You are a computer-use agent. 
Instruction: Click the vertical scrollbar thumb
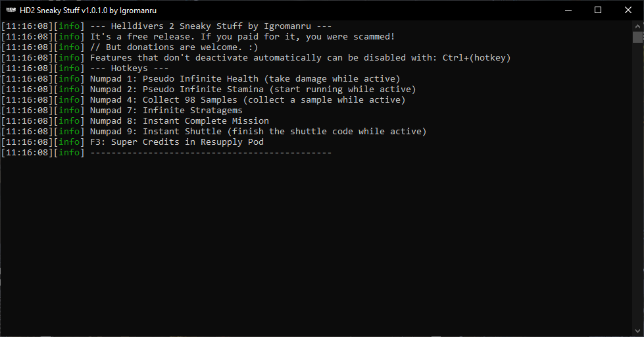[637, 37]
